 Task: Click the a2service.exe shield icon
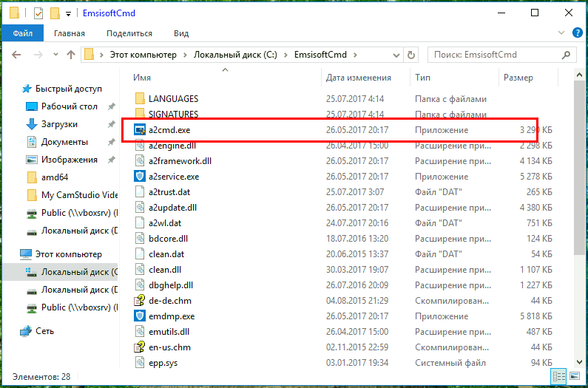tap(140, 176)
